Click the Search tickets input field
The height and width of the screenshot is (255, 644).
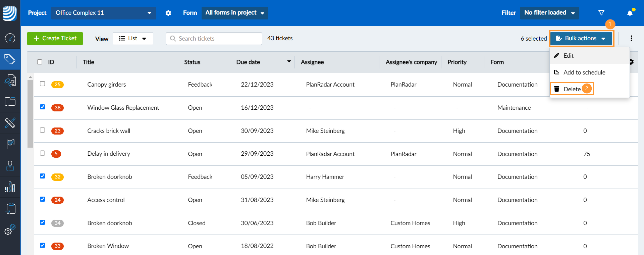click(214, 39)
